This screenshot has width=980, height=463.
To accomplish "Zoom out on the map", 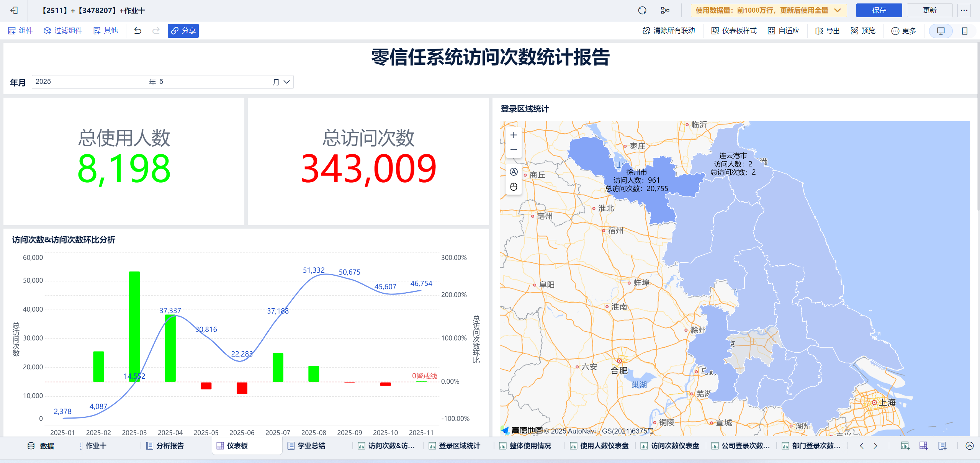I will pos(514,150).
